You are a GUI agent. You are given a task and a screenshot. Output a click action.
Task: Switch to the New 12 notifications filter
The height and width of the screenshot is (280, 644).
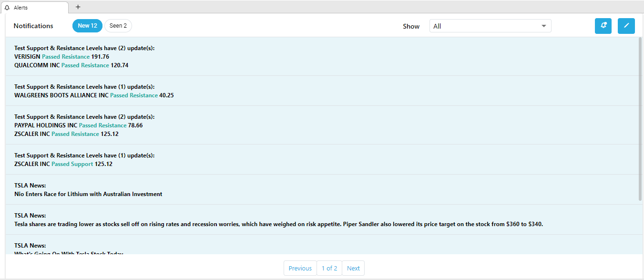(x=87, y=26)
